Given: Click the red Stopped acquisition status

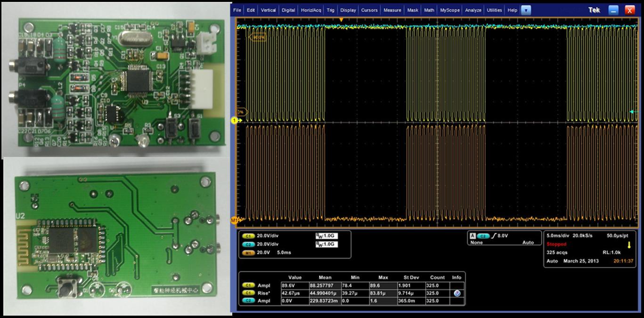Looking at the screenshot, I should tap(556, 244).
